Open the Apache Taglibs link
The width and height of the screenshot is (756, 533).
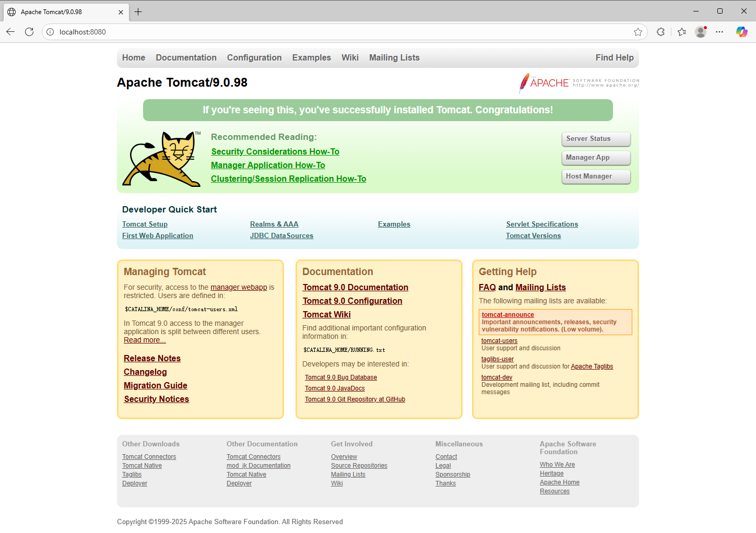click(x=592, y=366)
